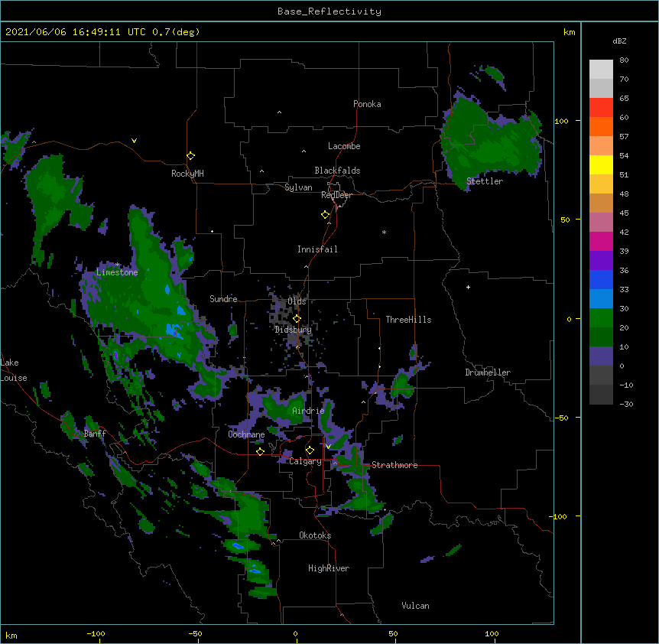Click the yellow diamond marker south of RedDeer
Viewport: 659px width, 644px height.
pos(326,215)
